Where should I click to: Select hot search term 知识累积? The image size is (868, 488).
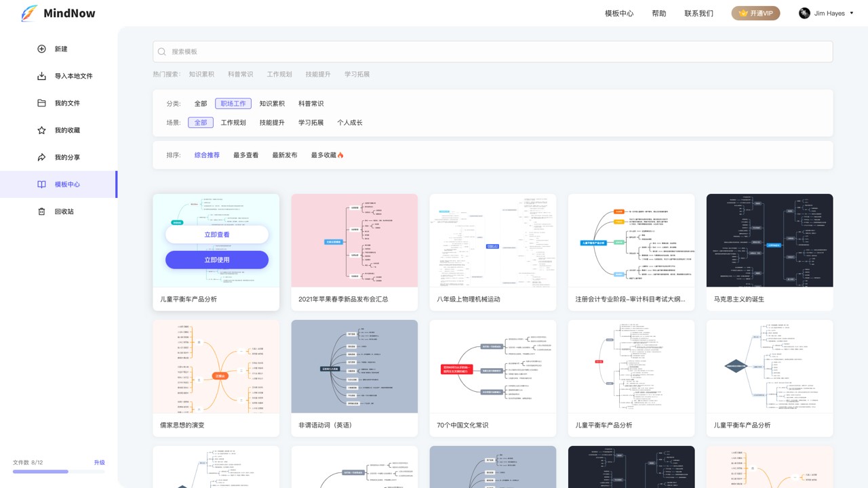click(201, 75)
